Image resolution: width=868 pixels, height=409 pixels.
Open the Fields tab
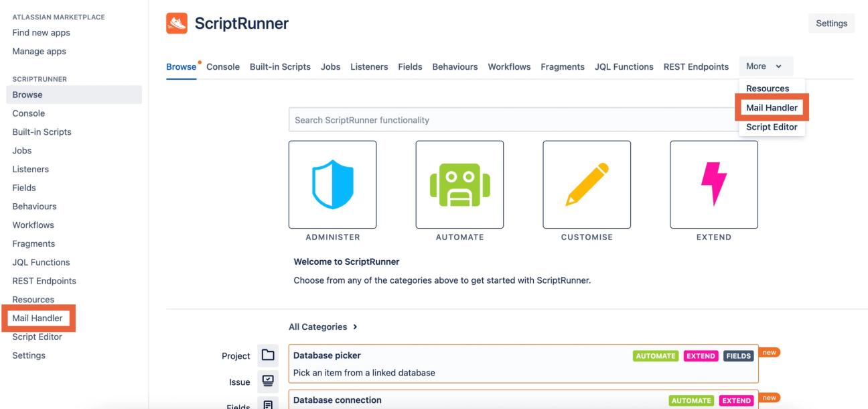[410, 66]
